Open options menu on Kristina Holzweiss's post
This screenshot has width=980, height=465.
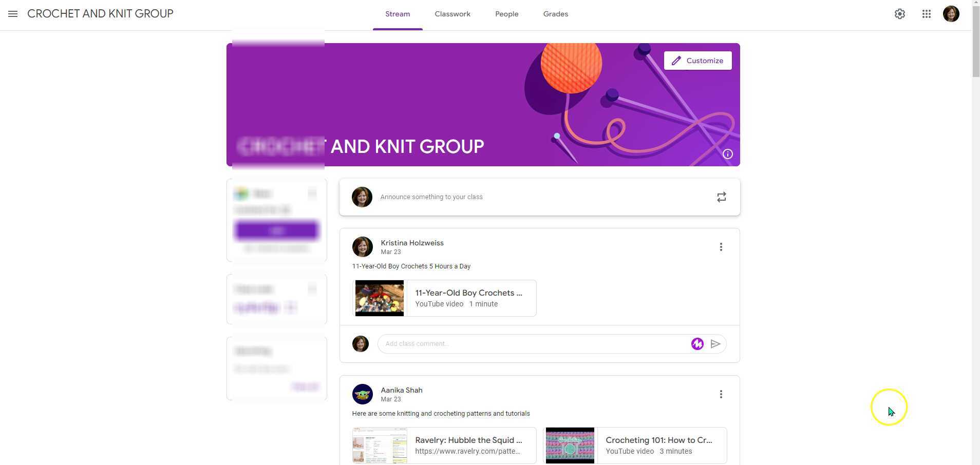[721, 247]
